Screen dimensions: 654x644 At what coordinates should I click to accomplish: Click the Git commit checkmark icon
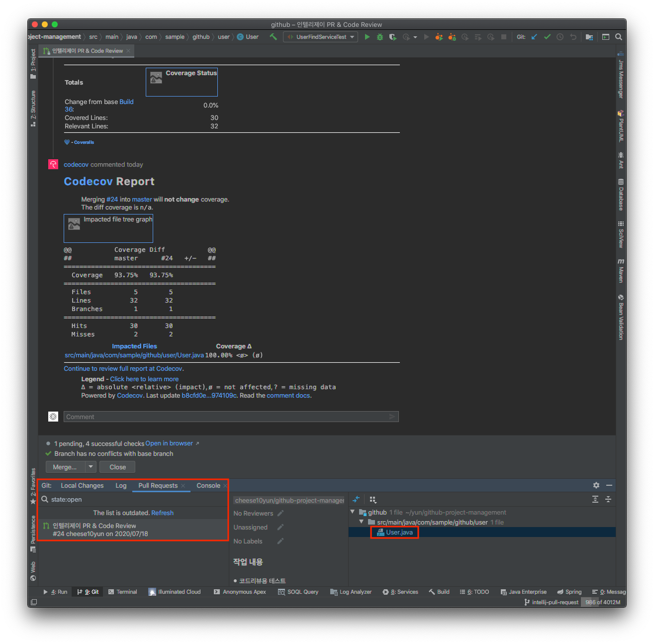[547, 37]
